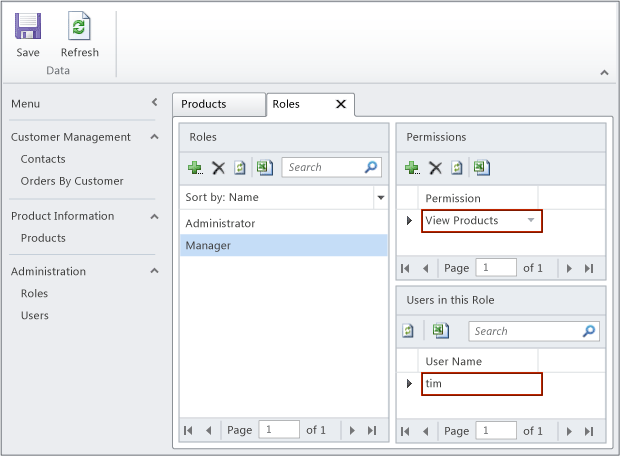Go to next page of Roles list
620x456 pixels.
[352, 430]
